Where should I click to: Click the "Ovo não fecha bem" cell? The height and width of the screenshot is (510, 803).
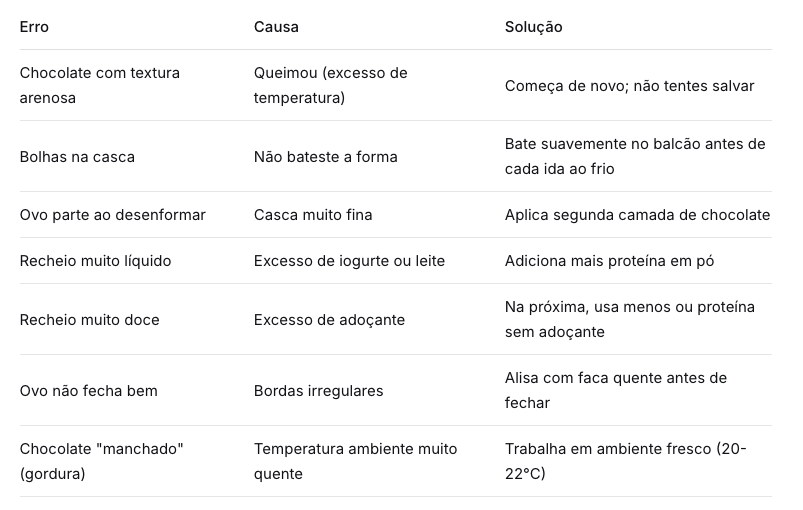(88, 391)
